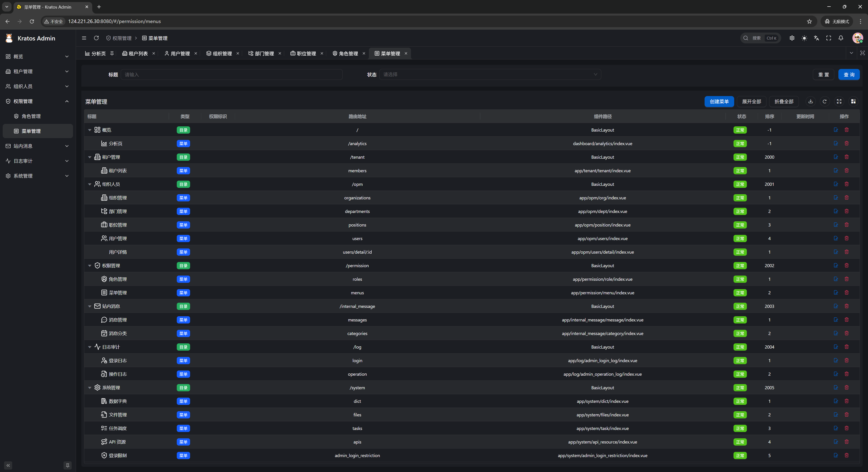868x472 pixels.
Task: Click edit icon for 分析页 row
Action: [836, 144]
